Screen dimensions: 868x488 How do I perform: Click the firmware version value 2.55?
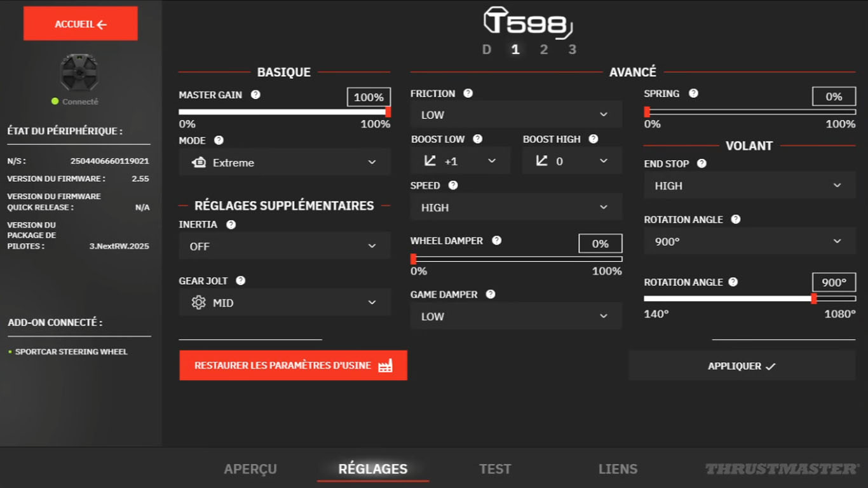click(140, 179)
